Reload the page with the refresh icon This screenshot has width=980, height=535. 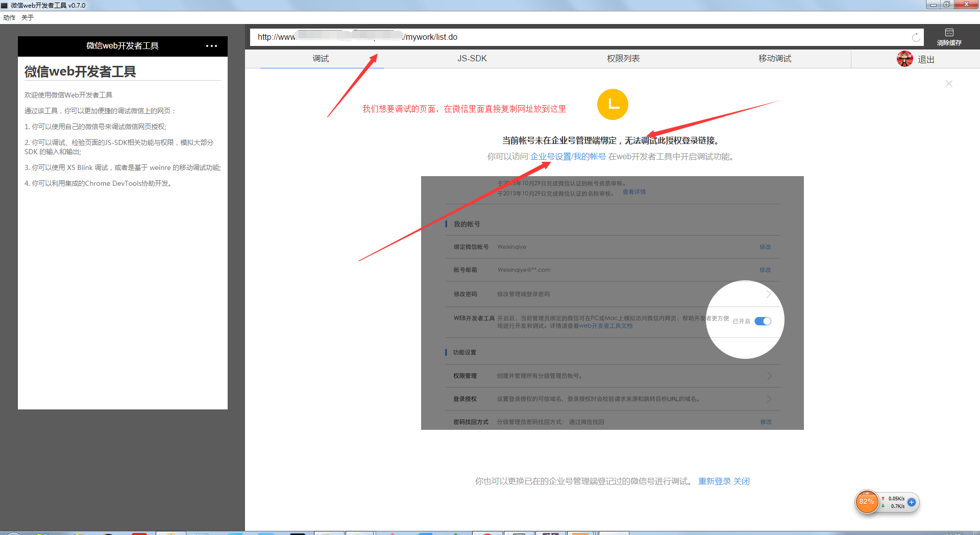pos(916,37)
